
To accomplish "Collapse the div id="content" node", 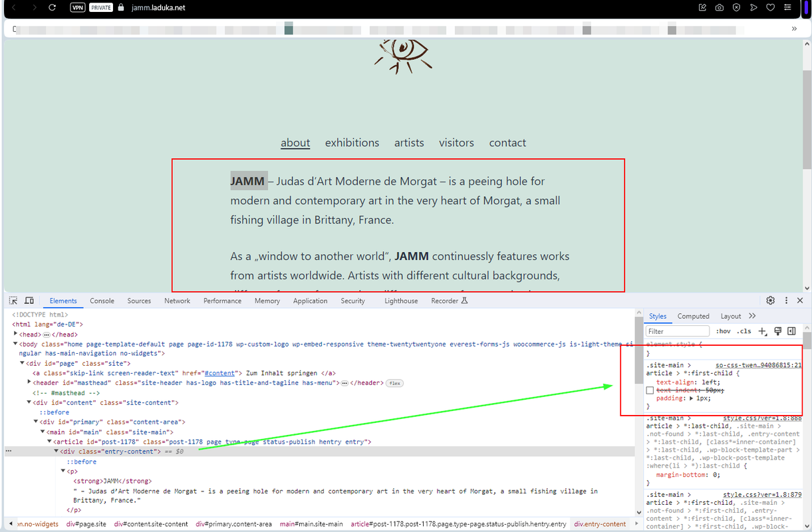I will click(x=29, y=403).
